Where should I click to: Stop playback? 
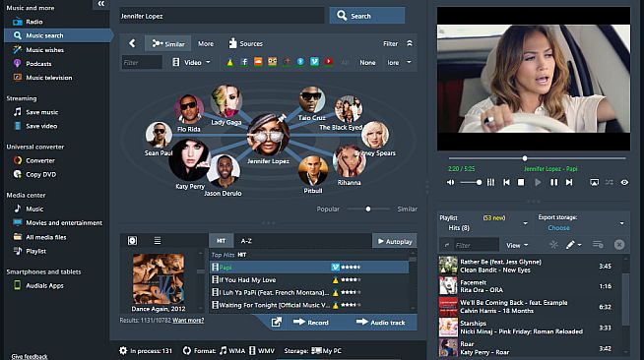521,183
